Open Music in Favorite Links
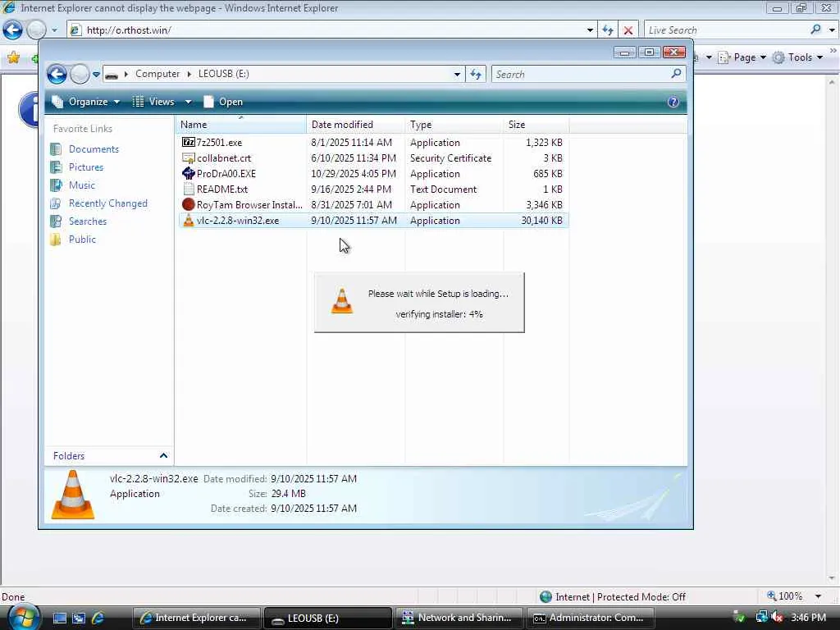This screenshot has width=840, height=630. point(81,185)
